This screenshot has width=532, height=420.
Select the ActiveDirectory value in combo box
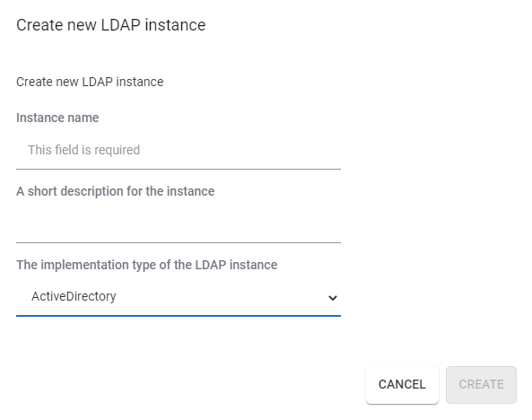tap(74, 296)
